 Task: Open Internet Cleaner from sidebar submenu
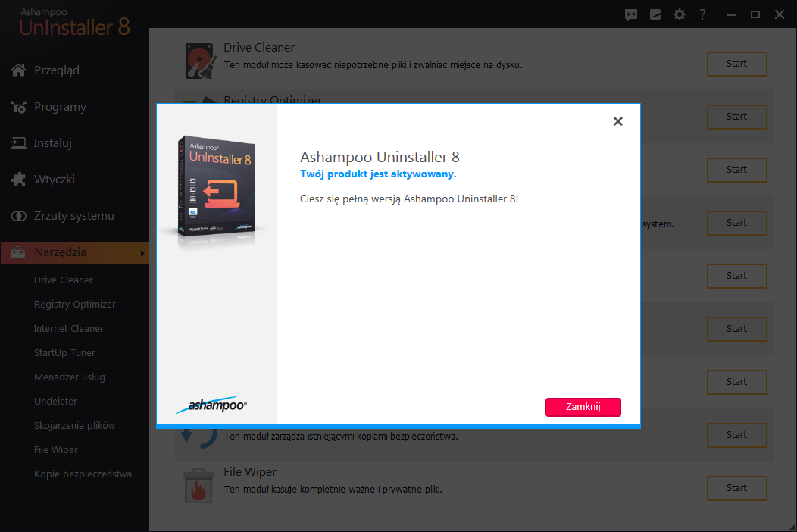click(69, 329)
